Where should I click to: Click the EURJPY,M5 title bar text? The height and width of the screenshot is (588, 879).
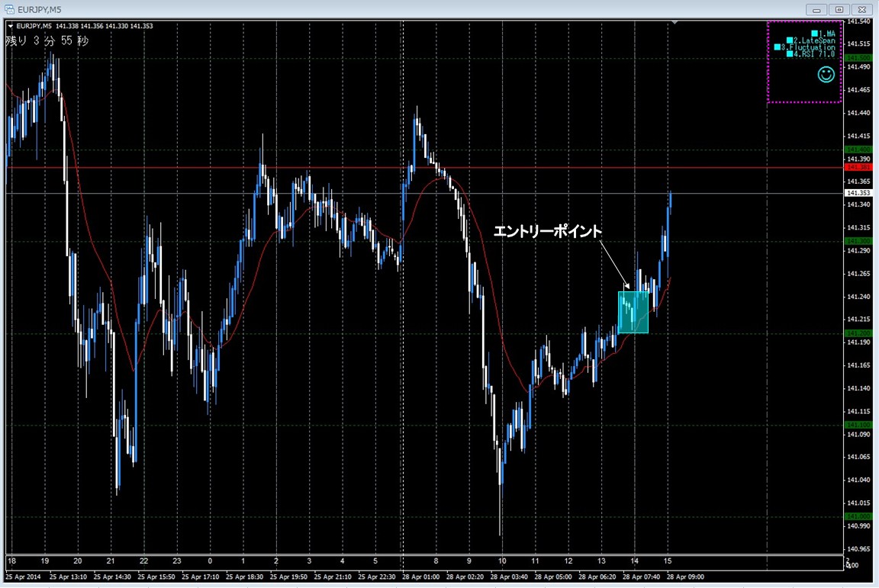coord(39,9)
